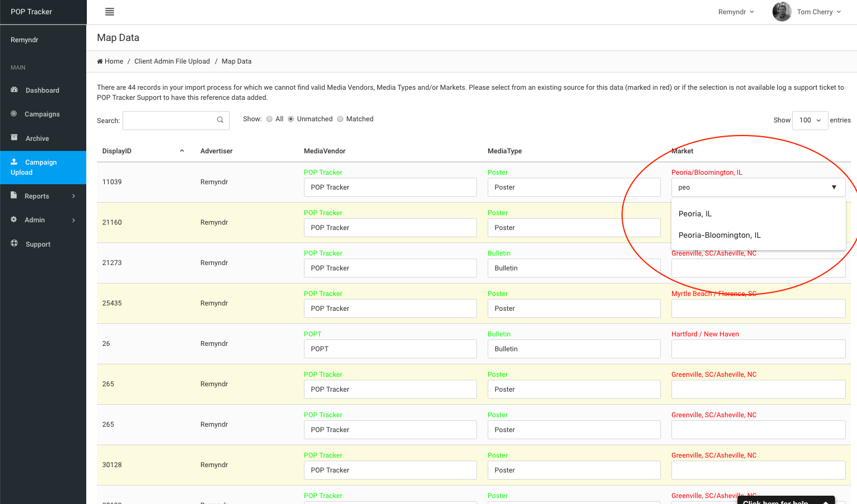
Task: Click the Archive box icon
Action: (14, 137)
